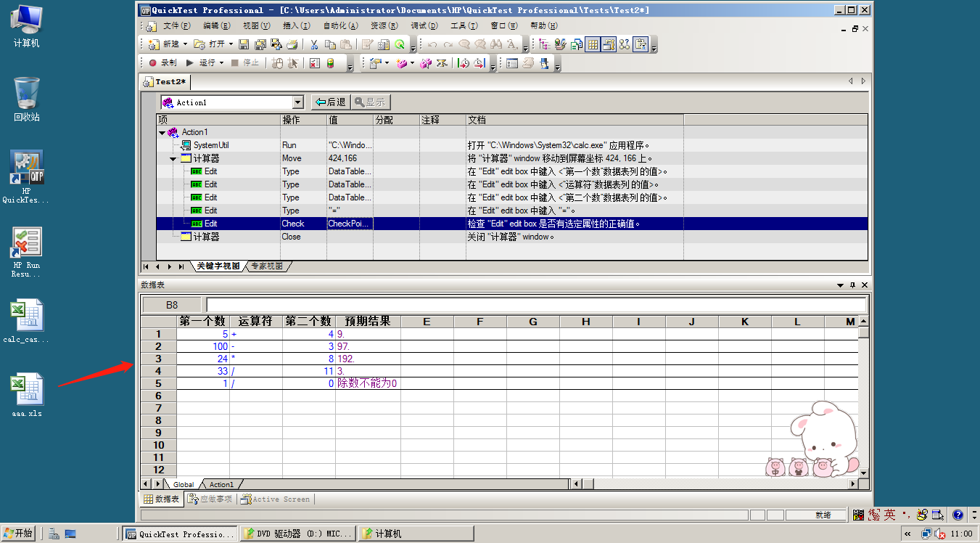Click the 预期结果 column header
The image size is (980, 543).
click(x=368, y=321)
